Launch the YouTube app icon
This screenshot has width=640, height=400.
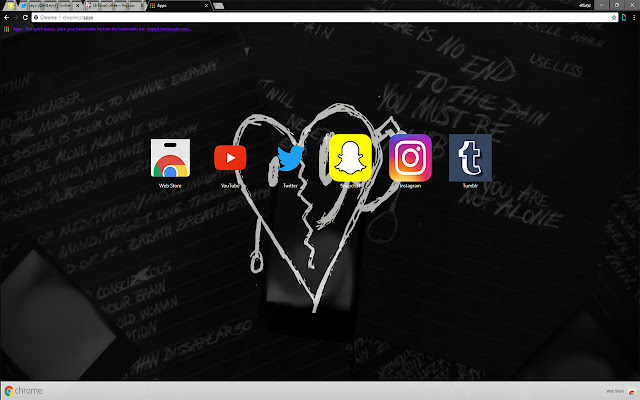coord(230,158)
